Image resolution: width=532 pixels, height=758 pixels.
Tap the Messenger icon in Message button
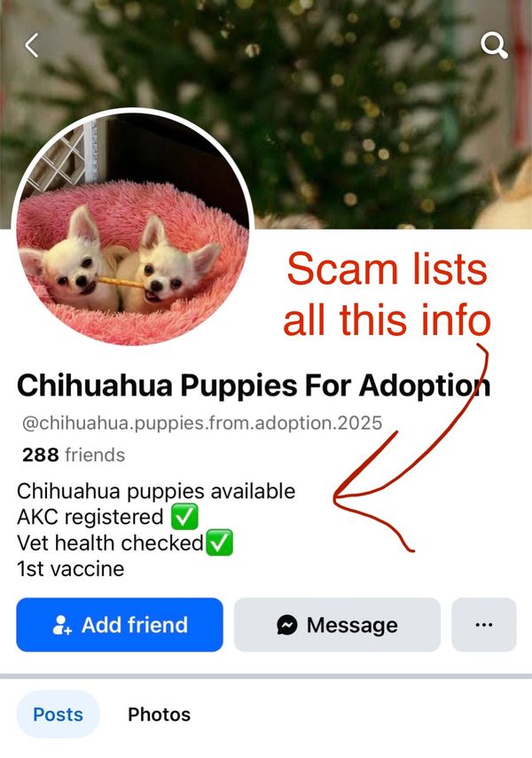[x=286, y=625]
